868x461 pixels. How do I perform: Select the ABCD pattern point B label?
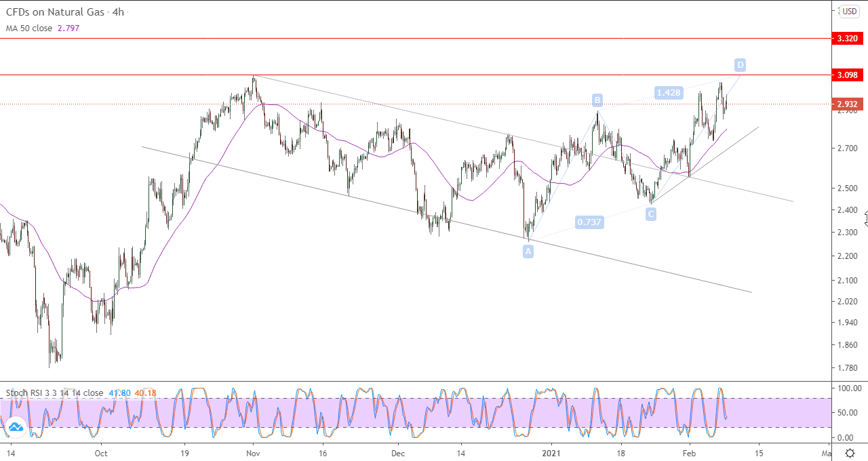point(597,100)
